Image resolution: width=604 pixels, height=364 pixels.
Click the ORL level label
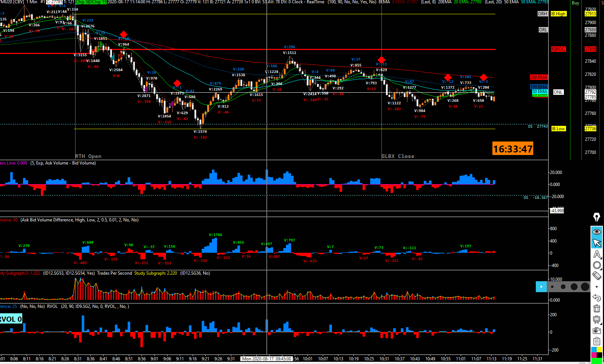click(543, 30)
